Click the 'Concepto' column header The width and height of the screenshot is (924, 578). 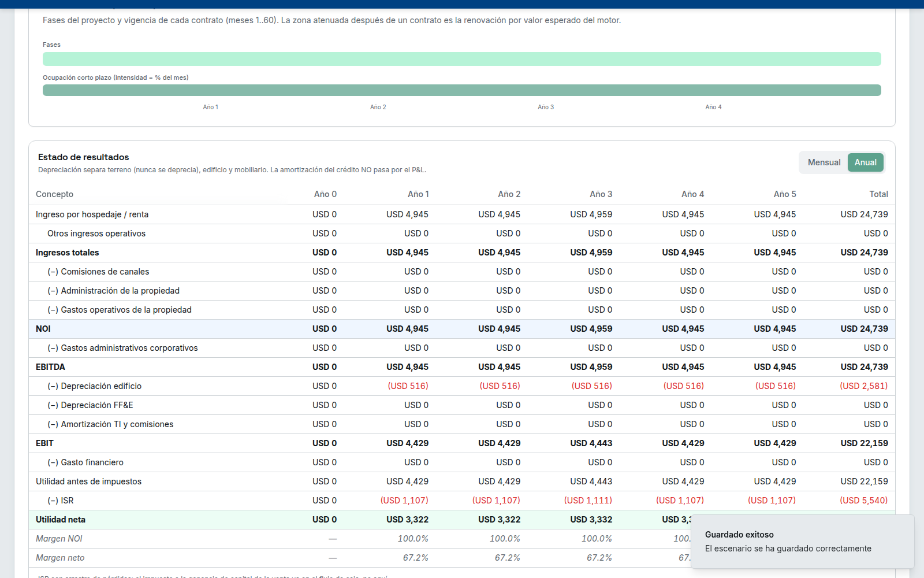point(54,194)
